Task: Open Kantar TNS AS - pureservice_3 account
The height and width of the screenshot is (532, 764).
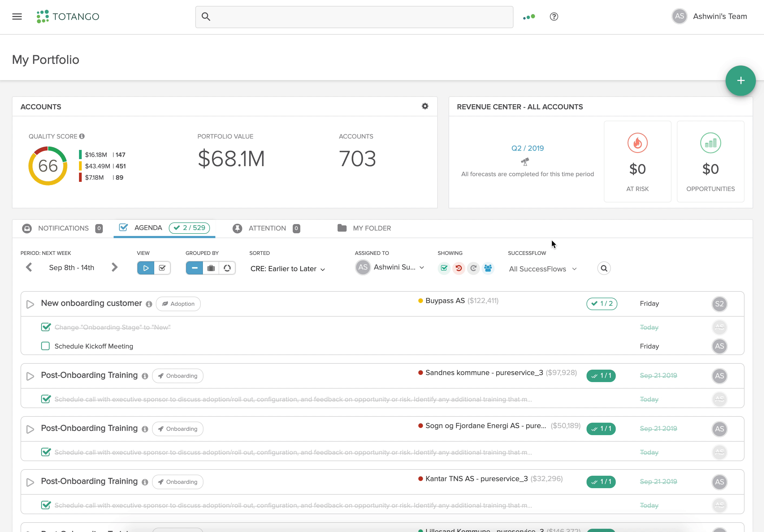Action: point(476,479)
